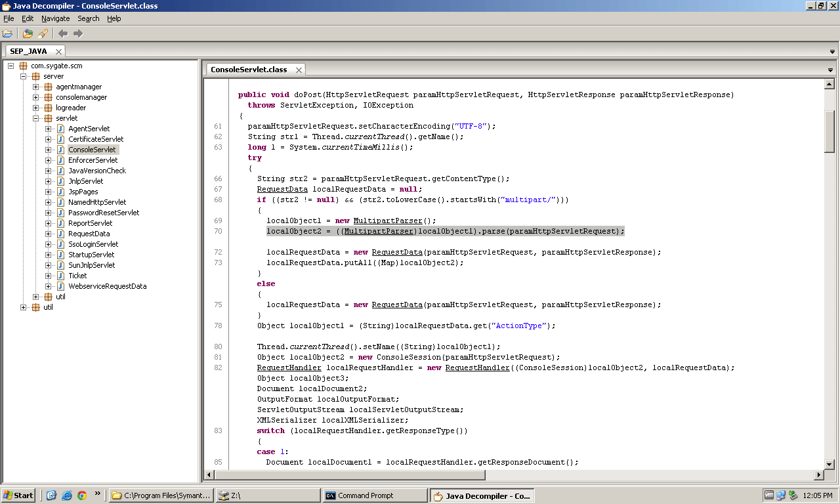Close the SEP_JAVA tab with its X
The height and width of the screenshot is (504, 840).
pos(58,51)
